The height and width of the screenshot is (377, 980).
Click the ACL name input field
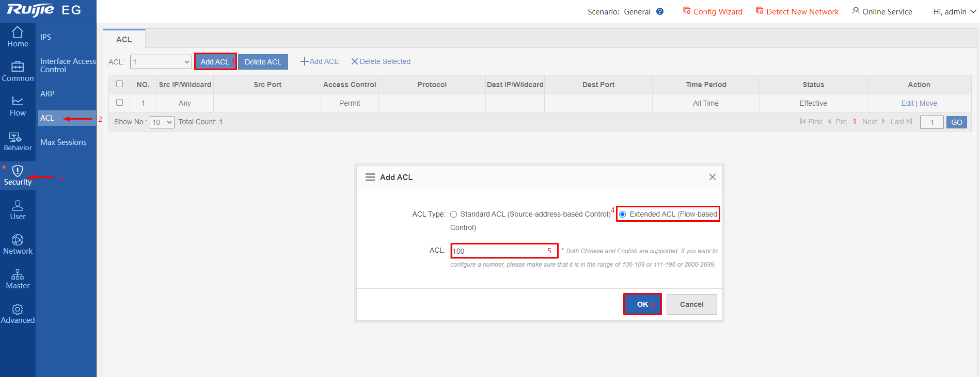click(x=504, y=251)
